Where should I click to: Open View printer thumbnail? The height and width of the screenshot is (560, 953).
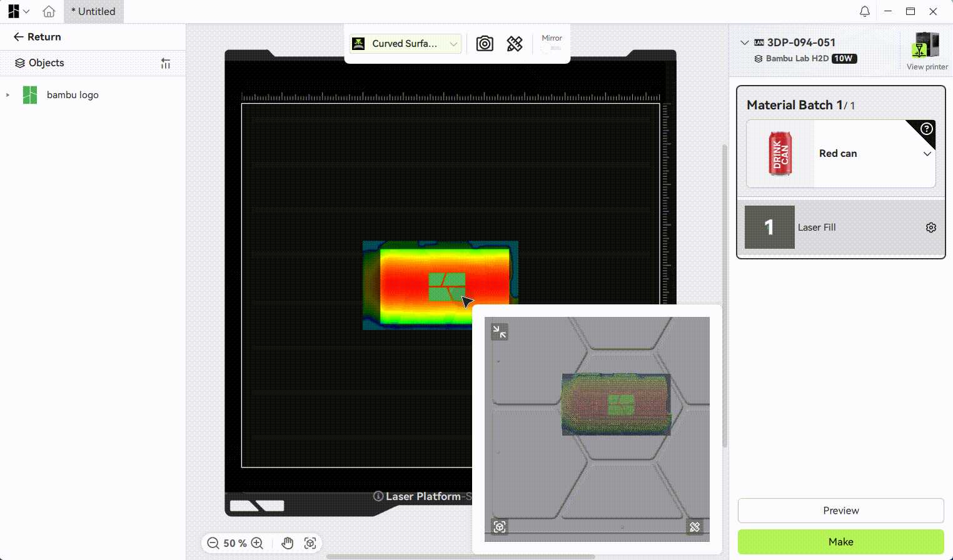click(927, 51)
